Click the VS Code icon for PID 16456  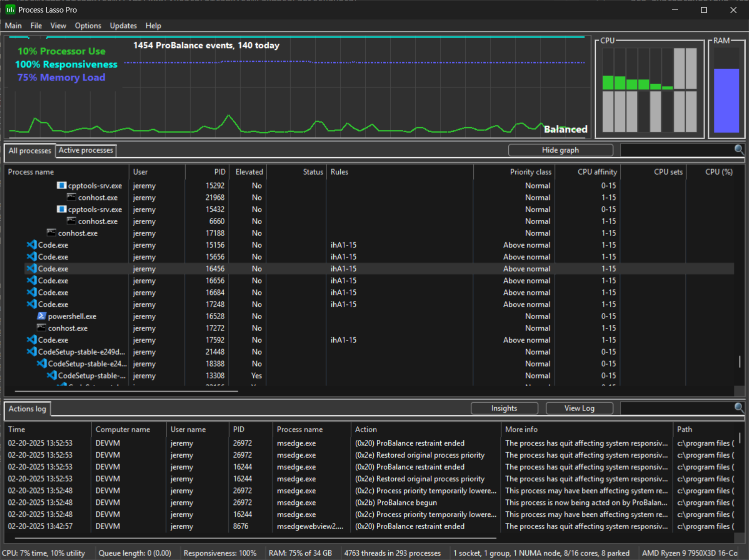click(32, 268)
